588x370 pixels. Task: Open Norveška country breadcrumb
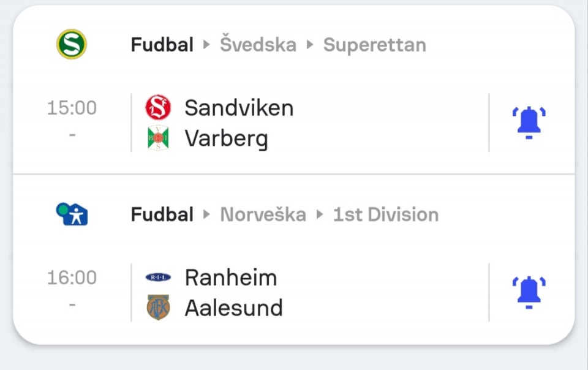tap(263, 215)
